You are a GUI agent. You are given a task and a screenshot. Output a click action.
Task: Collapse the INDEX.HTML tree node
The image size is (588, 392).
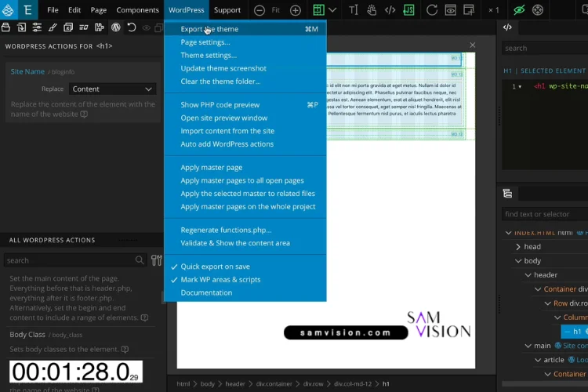pyautogui.click(x=509, y=233)
